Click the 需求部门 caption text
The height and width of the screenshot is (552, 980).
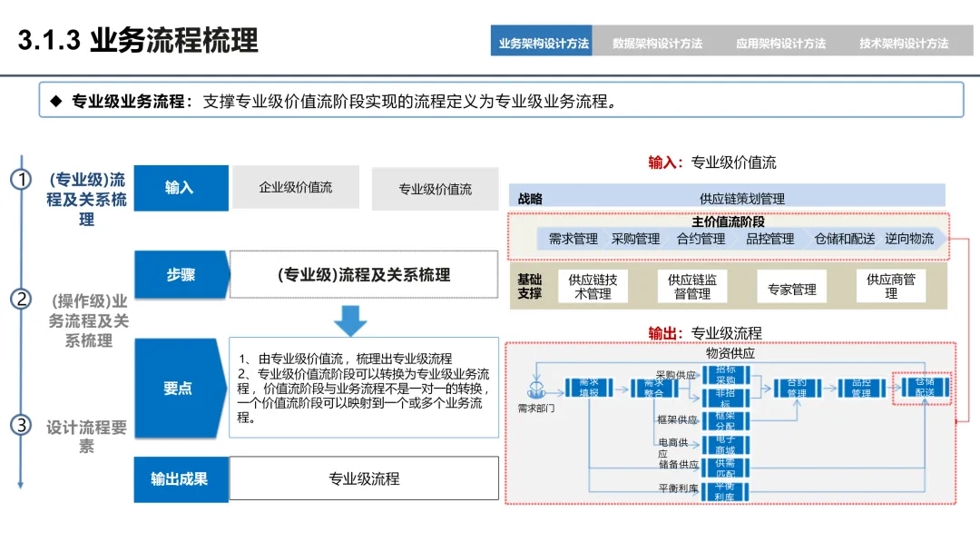(536, 409)
